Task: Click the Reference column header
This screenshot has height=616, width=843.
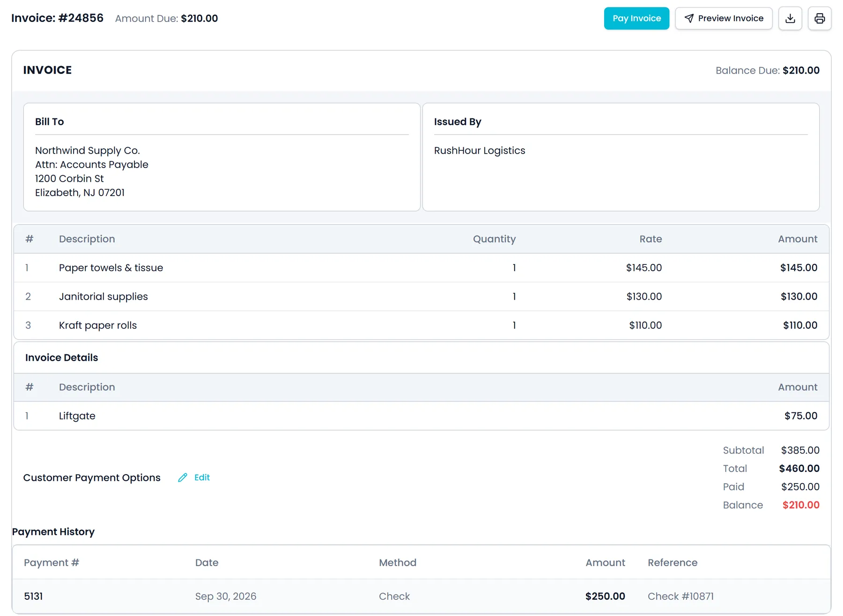Action: coord(673,563)
